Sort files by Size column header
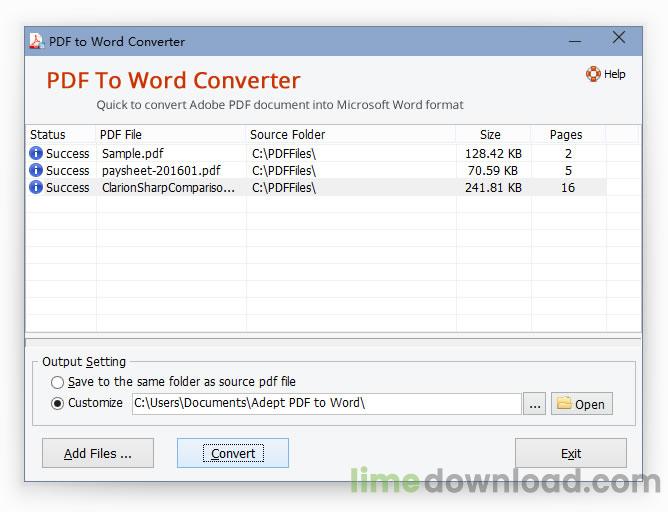The width and height of the screenshot is (668, 512). tap(490, 134)
